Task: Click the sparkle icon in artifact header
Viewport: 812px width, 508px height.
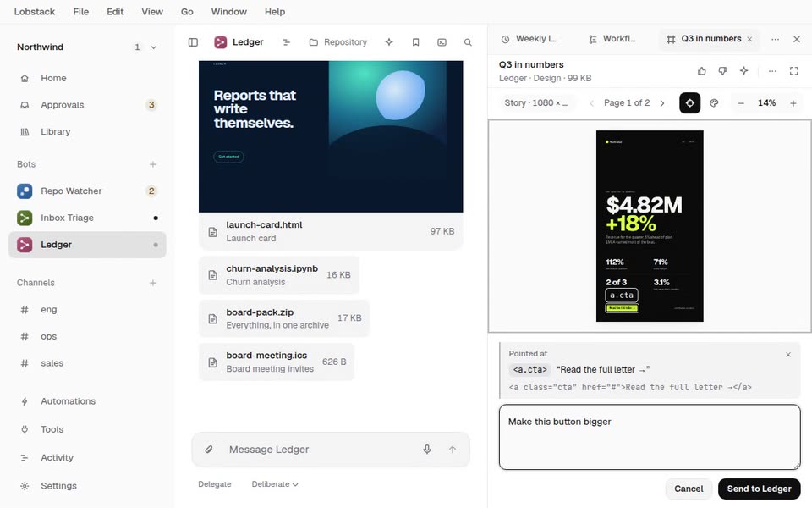Action: (743, 71)
